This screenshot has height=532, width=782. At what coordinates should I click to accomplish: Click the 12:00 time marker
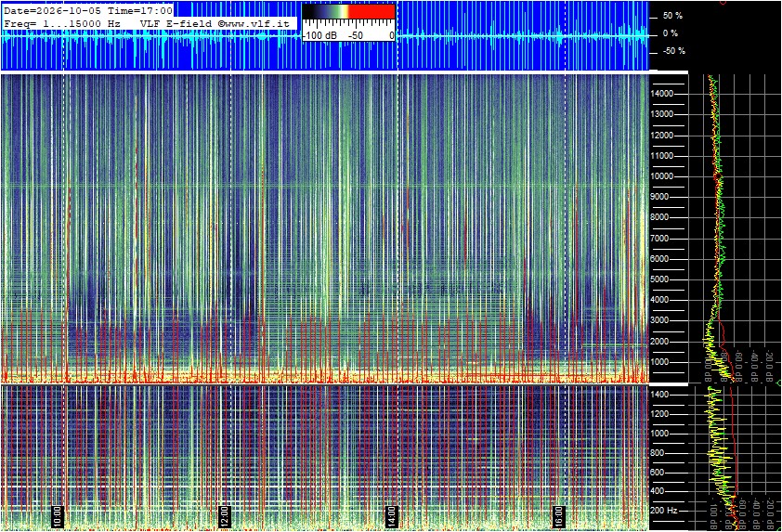tap(225, 516)
